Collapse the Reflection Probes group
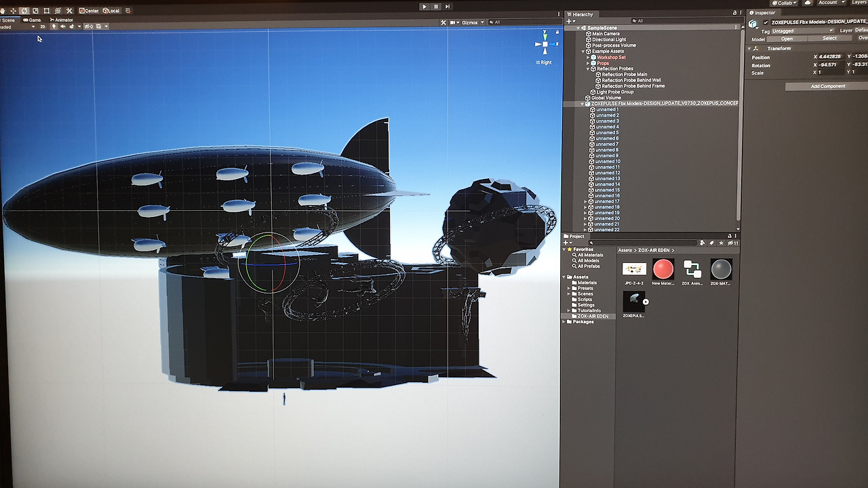This screenshot has width=868, height=488. [588, 69]
